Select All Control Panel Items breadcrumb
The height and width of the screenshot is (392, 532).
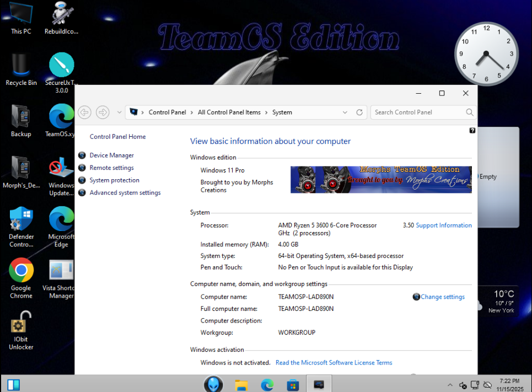coord(229,112)
